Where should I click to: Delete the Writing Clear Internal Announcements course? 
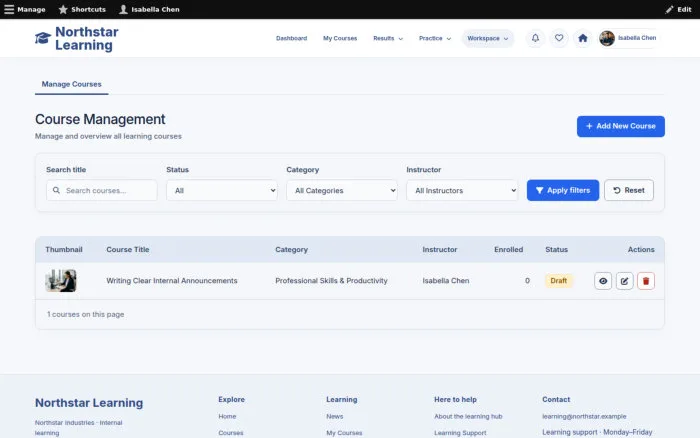(x=646, y=281)
